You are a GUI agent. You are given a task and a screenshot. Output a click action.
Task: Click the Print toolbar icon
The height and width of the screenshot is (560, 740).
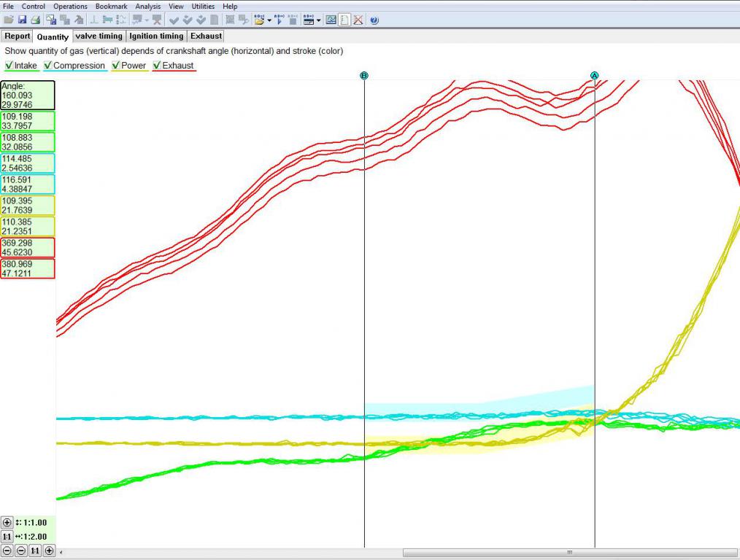[35, 20]
